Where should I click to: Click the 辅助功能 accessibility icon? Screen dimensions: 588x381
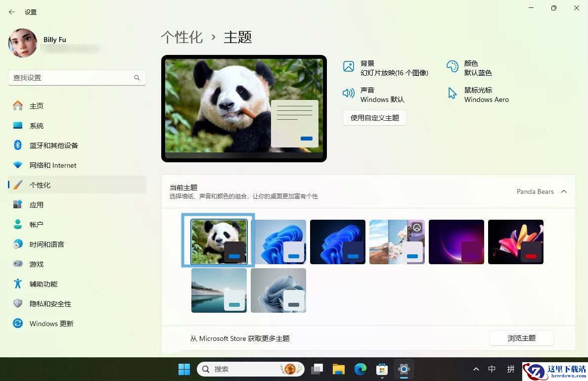point(18,284)
